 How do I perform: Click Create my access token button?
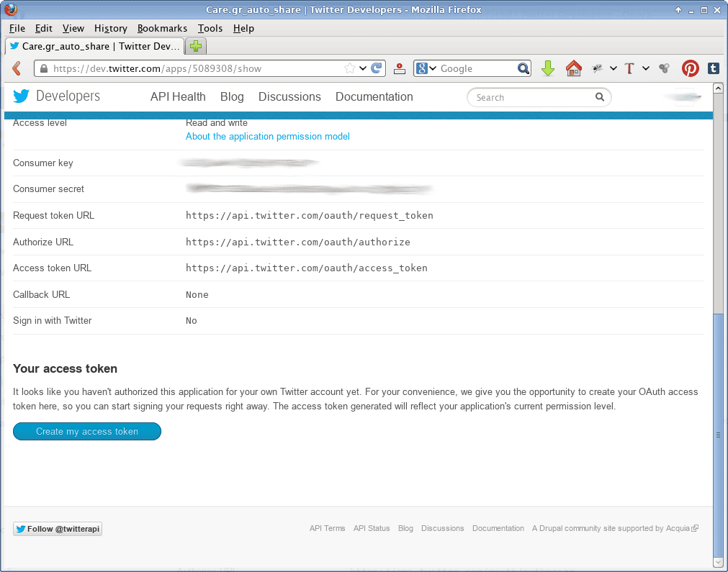87,432
